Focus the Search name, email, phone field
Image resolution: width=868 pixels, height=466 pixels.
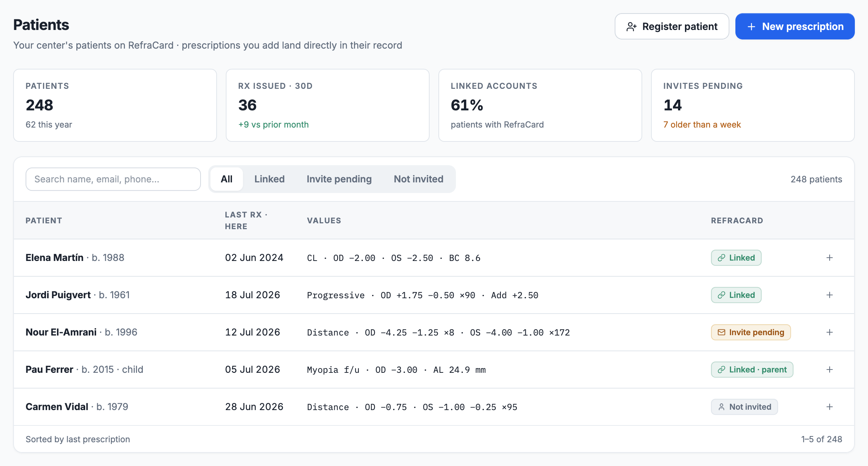coord(113,179)
